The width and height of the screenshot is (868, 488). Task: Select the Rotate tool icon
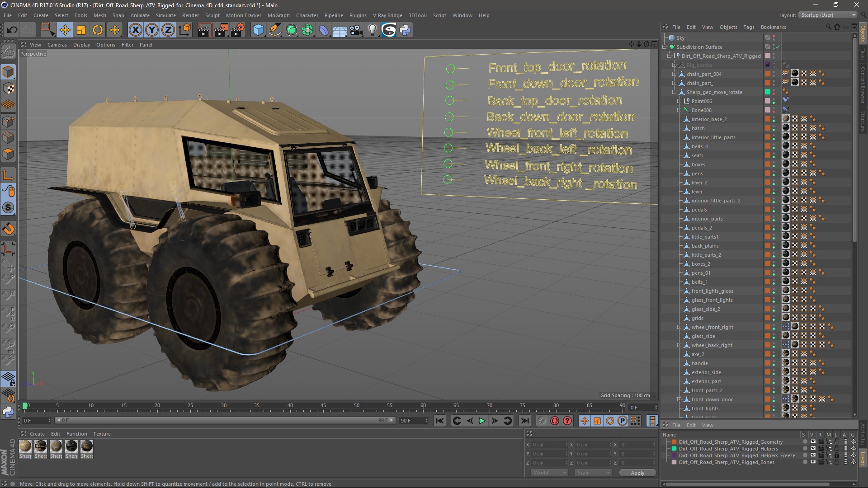(x=98, y=30)
